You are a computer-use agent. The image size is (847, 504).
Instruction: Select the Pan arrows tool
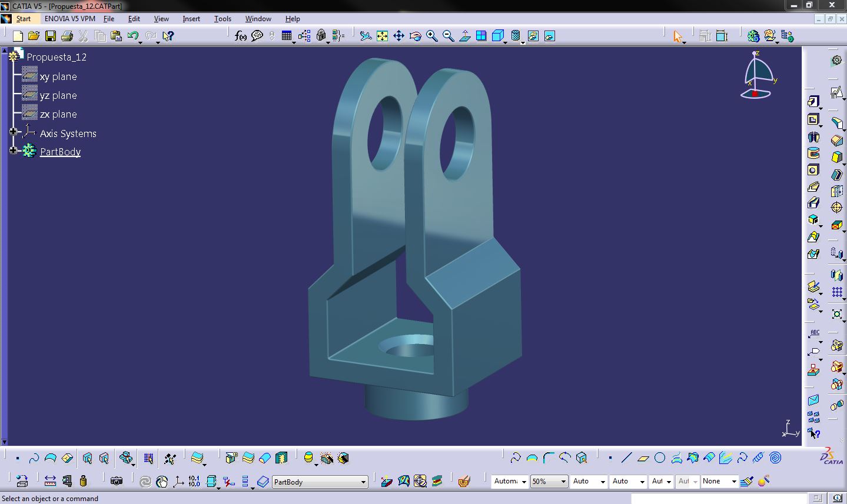tap(398, 36)
